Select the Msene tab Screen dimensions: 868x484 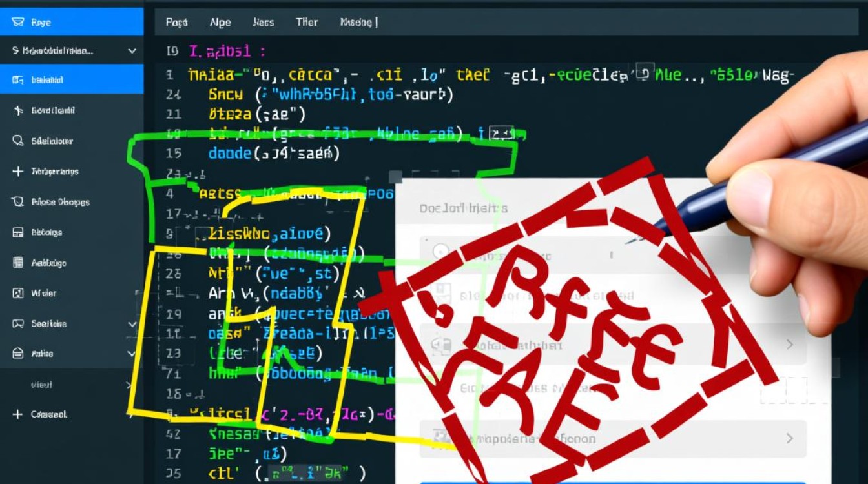point(358,22)
